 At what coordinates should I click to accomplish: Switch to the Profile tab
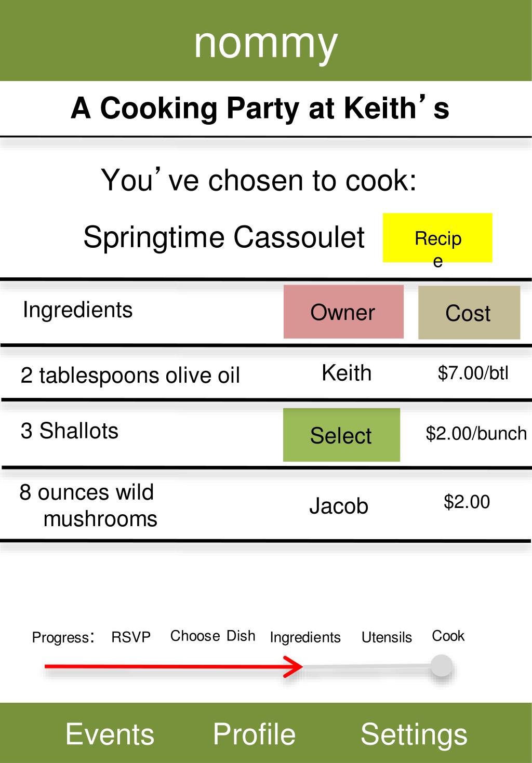(x=254, y=734)
